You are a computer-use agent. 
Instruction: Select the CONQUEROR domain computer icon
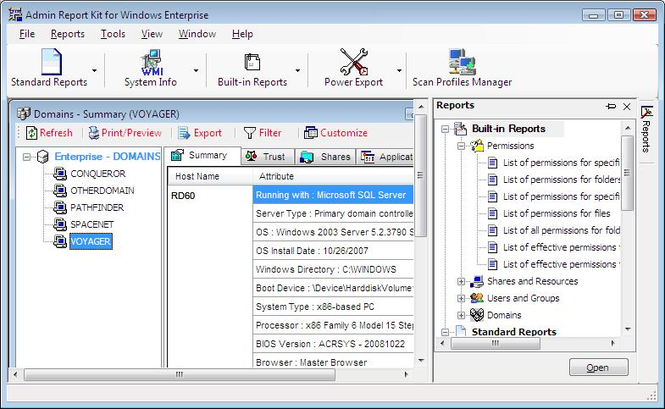60,173
